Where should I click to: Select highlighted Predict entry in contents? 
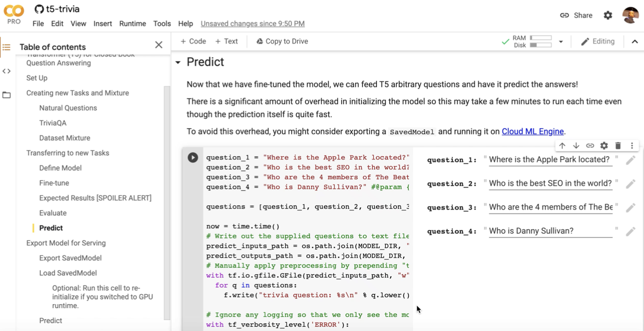pyautogui.click(x=51, y=228)
